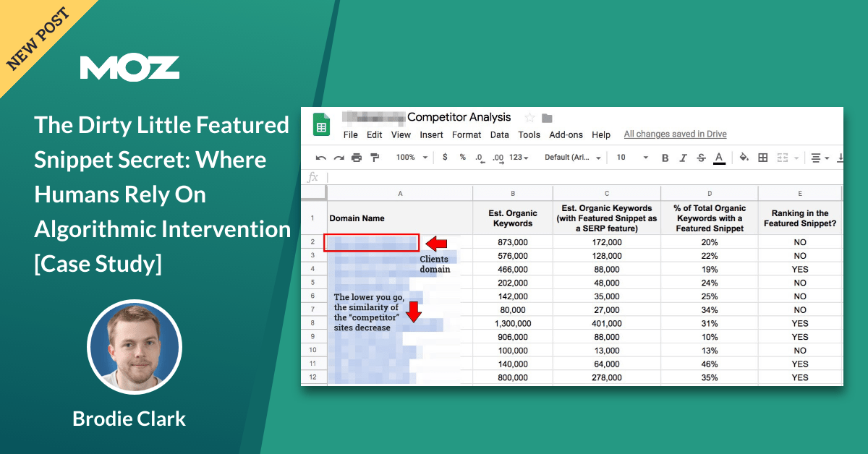Toggle Italic formatting

click(683, 158)
